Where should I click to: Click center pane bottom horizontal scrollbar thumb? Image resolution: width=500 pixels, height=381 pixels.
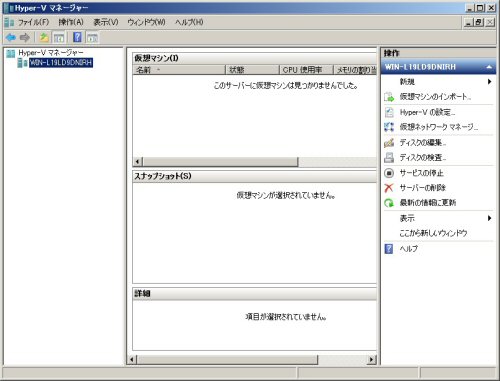coord(227,360)
